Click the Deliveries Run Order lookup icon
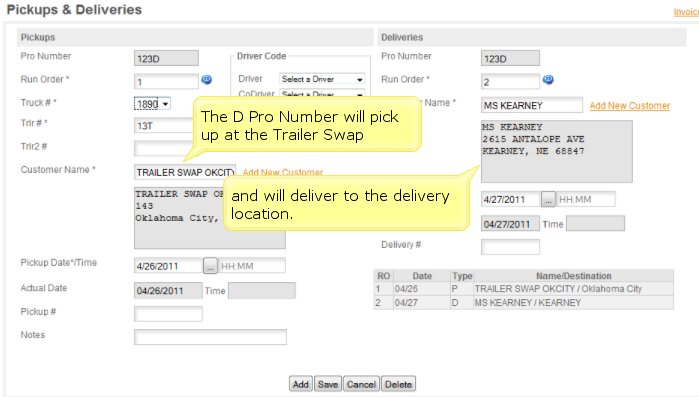This screenshot has height=397, width=699. click(x=548, y=80)
